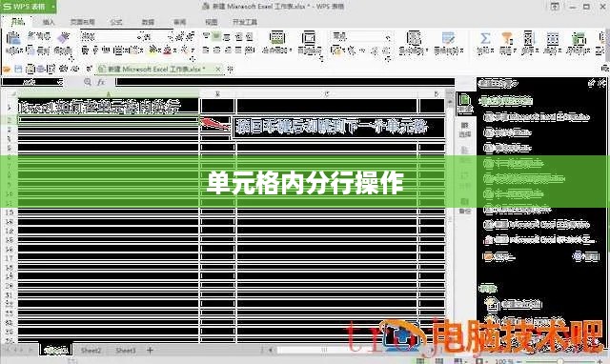Viewport: 610px width, 364px height.
Task: Click the Filter funnel icon
Action: (506, 38)
